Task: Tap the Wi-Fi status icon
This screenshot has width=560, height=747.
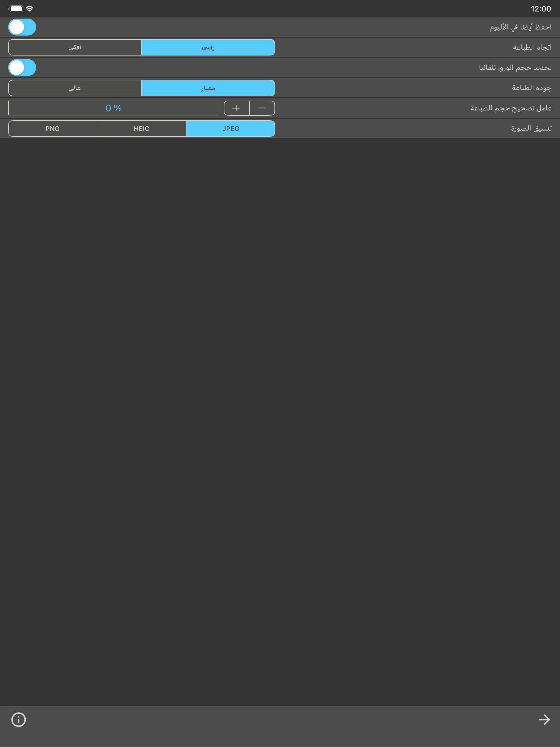Action: (x=30, y=9)
